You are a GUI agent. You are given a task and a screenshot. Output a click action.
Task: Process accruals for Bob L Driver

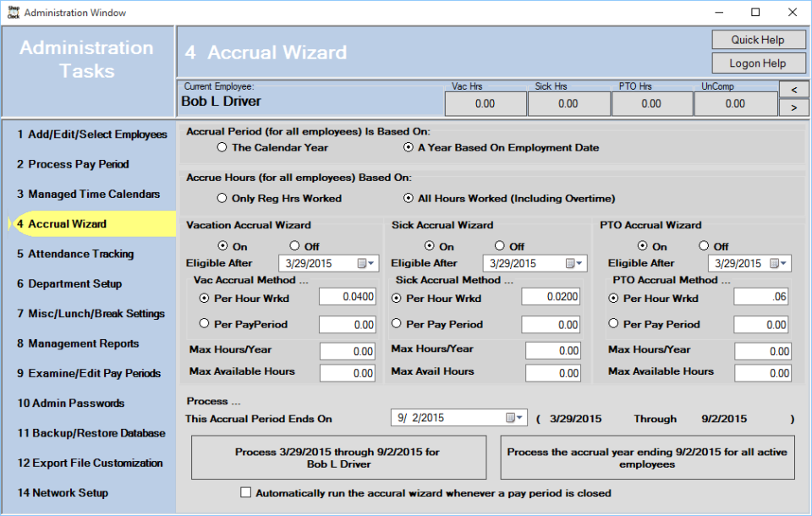click(338, 458)
